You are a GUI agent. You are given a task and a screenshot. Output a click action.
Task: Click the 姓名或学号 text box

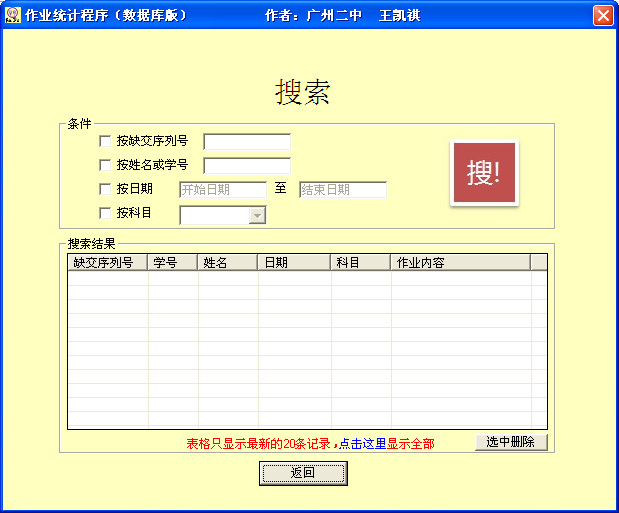pyautogui.click(x=247, y=165)
